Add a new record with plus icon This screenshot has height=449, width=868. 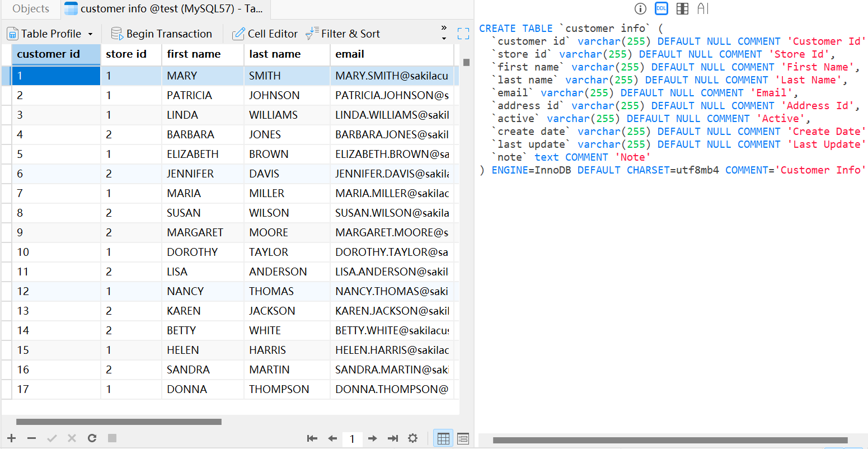pos(12,438)
